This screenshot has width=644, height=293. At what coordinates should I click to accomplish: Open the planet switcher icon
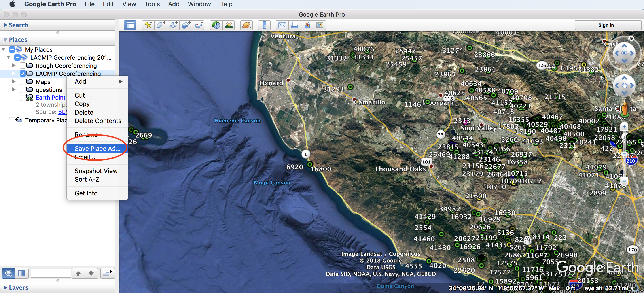(x=246, y=25)
